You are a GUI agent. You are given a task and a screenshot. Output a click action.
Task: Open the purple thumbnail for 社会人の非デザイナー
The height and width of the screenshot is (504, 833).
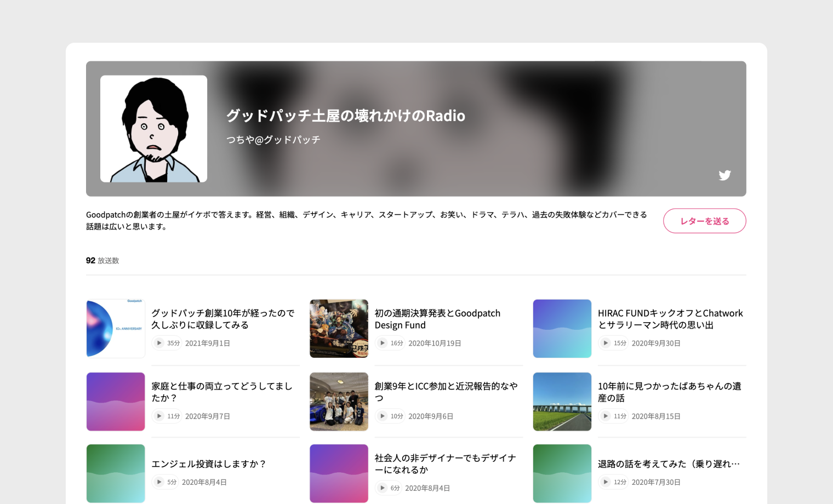pos(339,473)
